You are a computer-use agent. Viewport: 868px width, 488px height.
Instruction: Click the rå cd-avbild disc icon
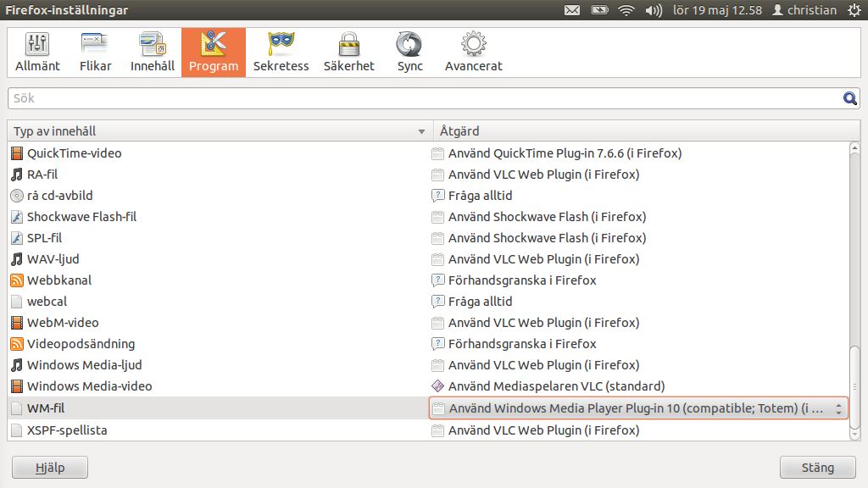[17, 196]
